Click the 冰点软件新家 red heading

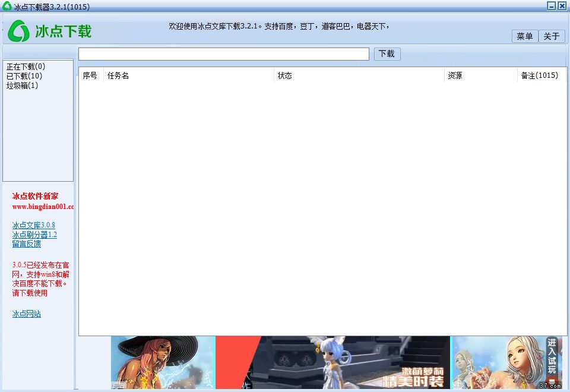(35, 196)
